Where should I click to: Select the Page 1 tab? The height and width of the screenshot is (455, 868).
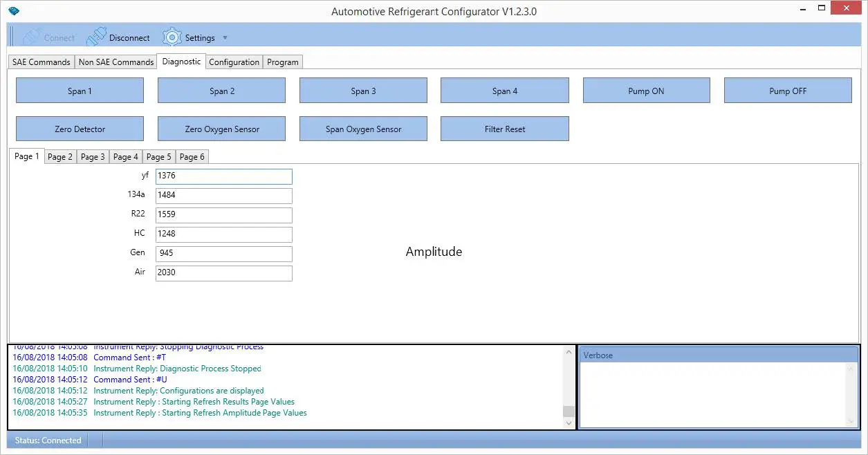(27, 156)
